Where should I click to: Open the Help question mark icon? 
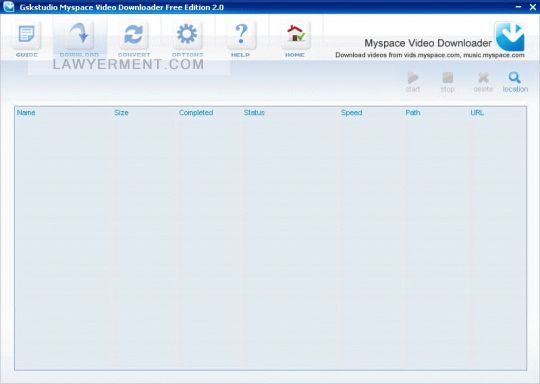(x=241, y=36)
